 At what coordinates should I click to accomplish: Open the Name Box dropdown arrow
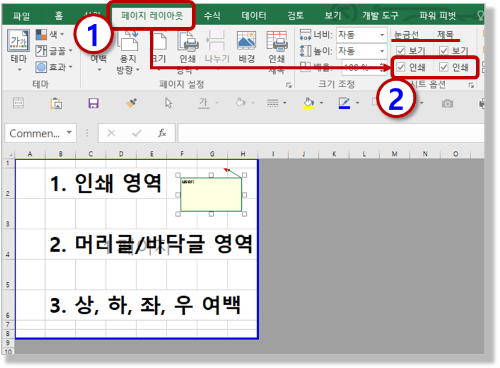point(69,133)
